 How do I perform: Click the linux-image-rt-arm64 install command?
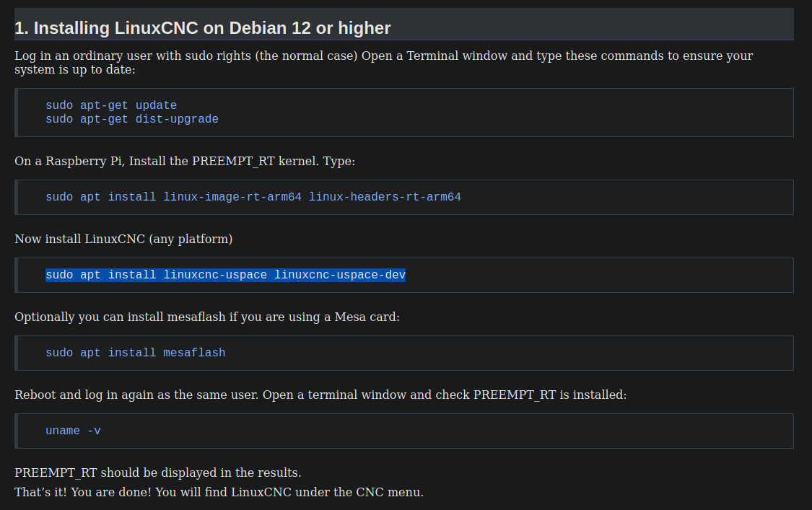click(253, 197)
